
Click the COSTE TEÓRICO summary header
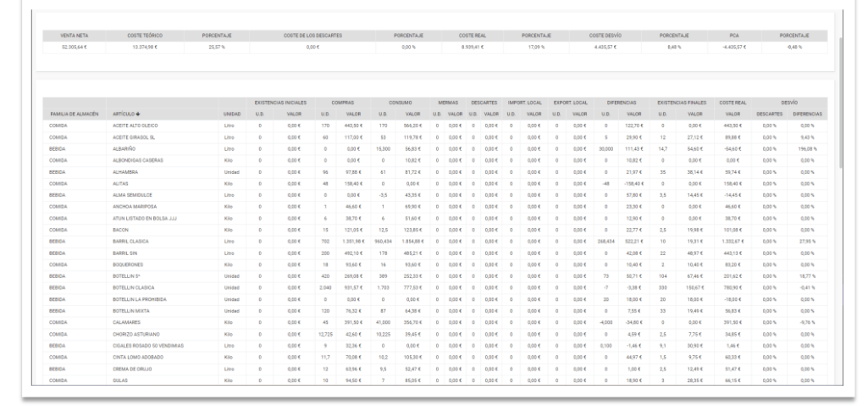pos(144,36)
